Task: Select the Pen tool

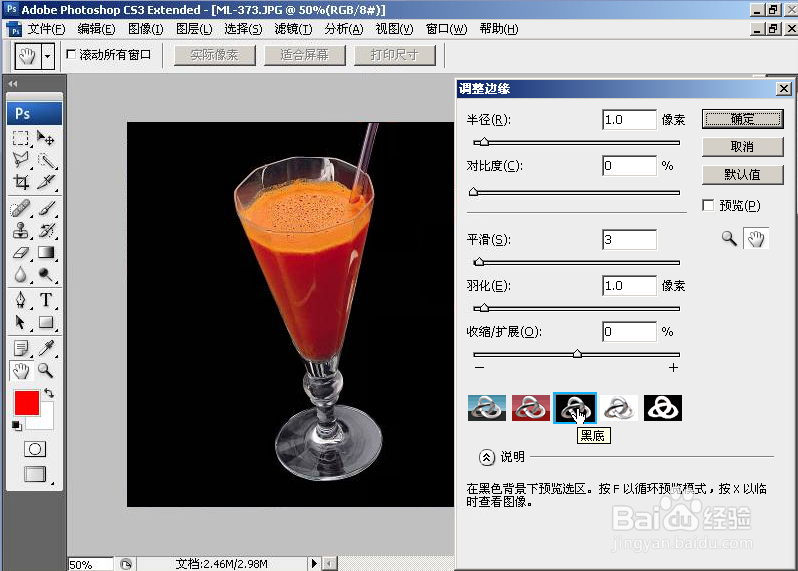Action: click(x=20, y=300)
